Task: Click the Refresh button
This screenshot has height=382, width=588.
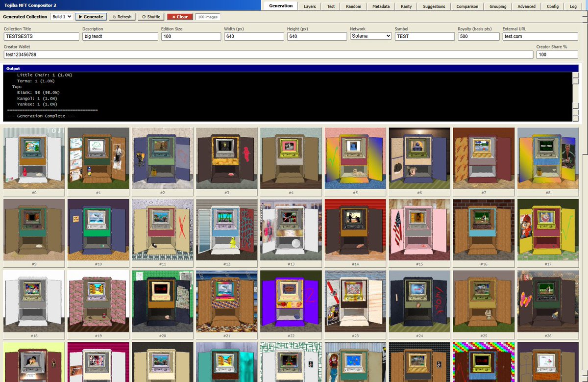Action: coord(122,16)
